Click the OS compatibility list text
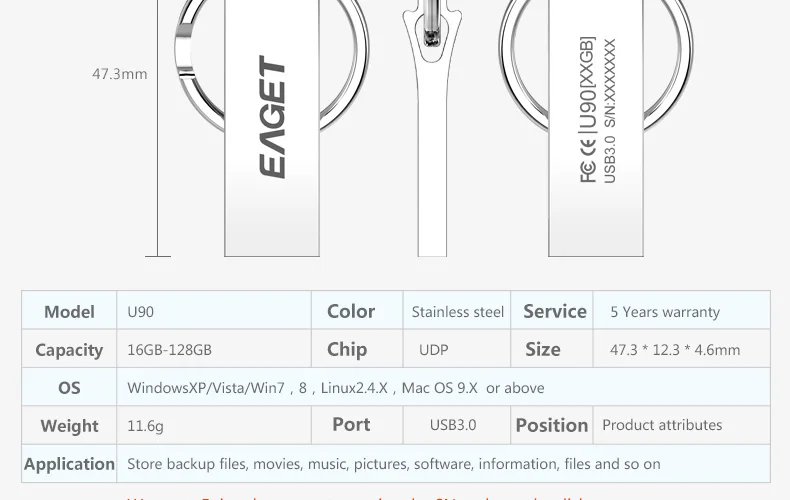 click(336, 388)
